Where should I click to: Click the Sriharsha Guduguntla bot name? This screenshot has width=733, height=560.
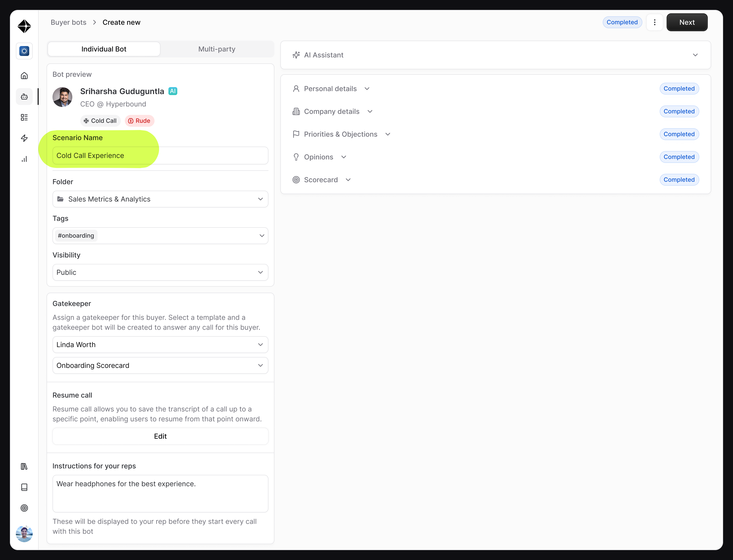pyautogui.click(x=122, y=91)
